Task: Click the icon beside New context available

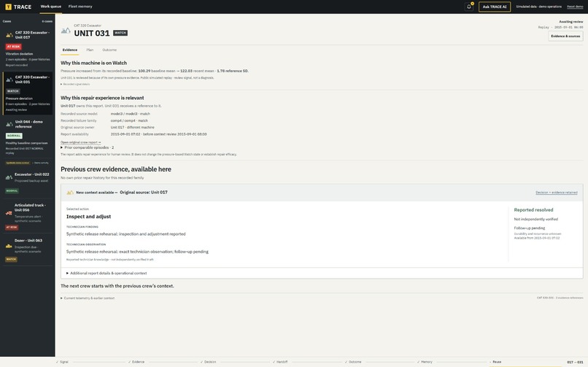Action: tap(70, 193)
